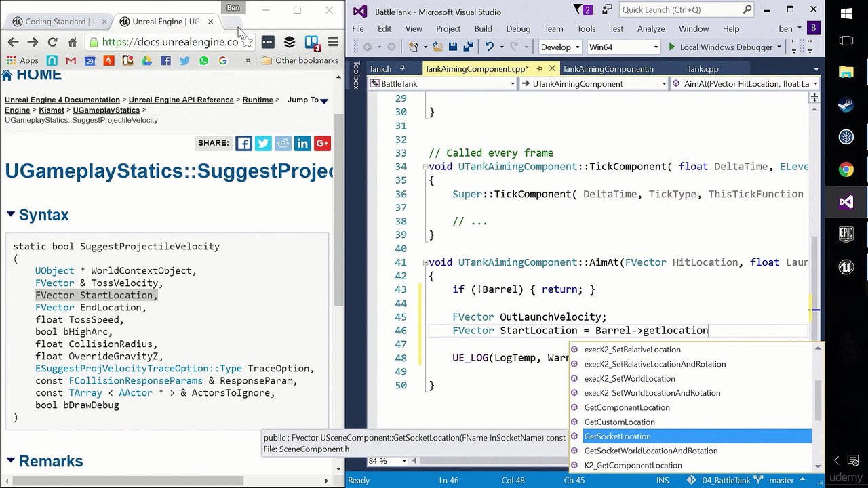Save the current file in Visual Studio
Screen dimensions: 868x488
click(453, 47)
